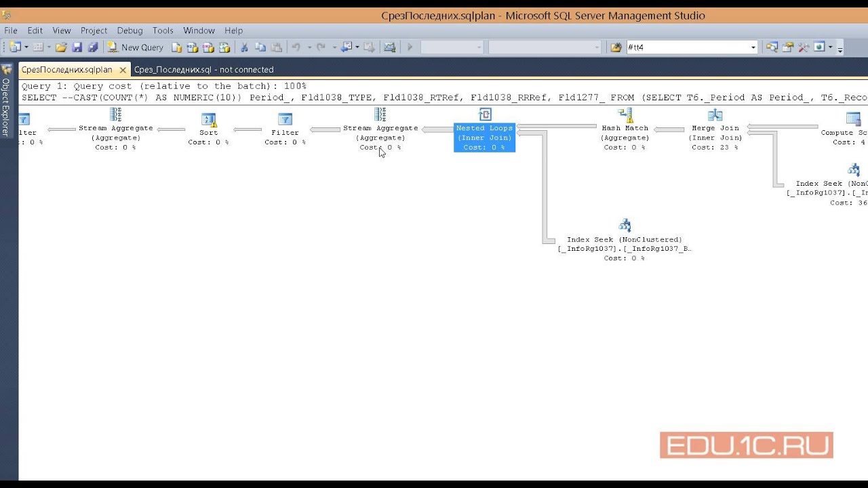868x488 pixels.
Task: Open the Solution Explorer toolbar icon
Action: click(772, 47)
